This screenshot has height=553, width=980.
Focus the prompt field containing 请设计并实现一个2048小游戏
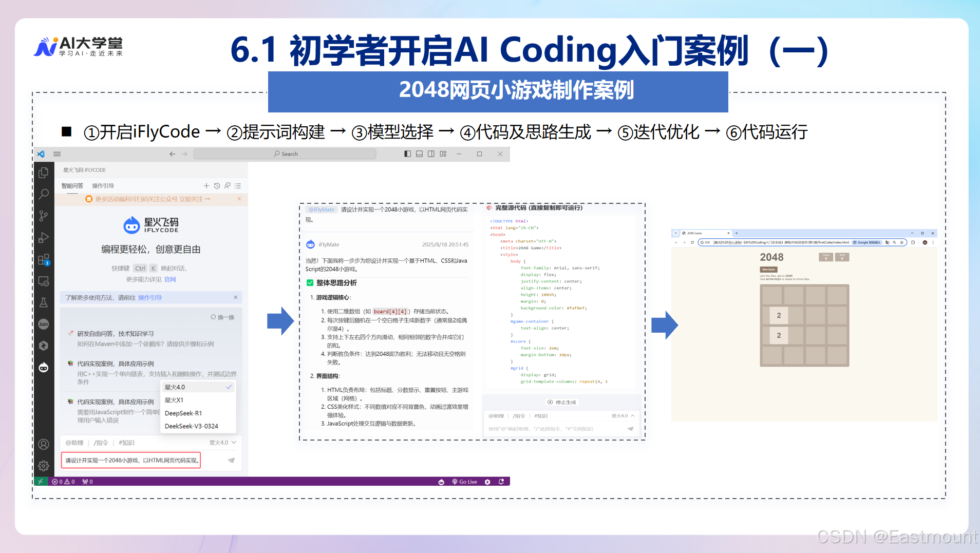coord(131,460)
